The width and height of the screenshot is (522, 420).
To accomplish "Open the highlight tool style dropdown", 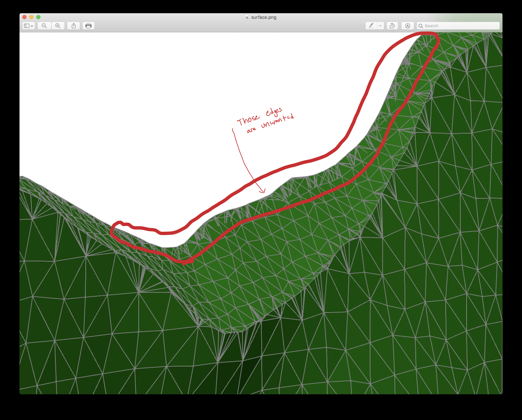I will (380, 26).
